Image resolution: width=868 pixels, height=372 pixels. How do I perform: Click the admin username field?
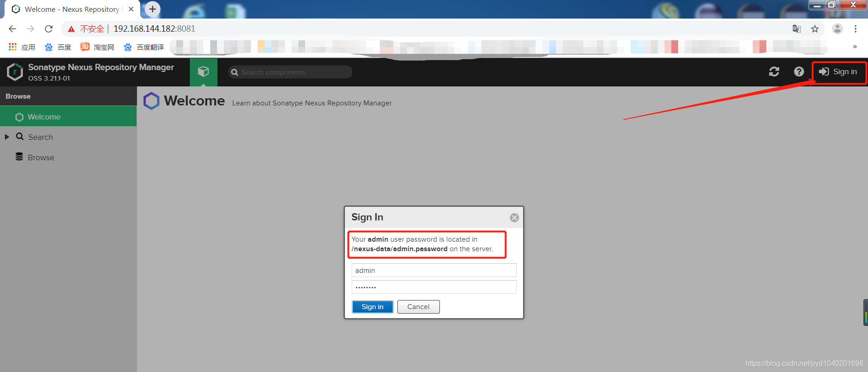[434, 270]
